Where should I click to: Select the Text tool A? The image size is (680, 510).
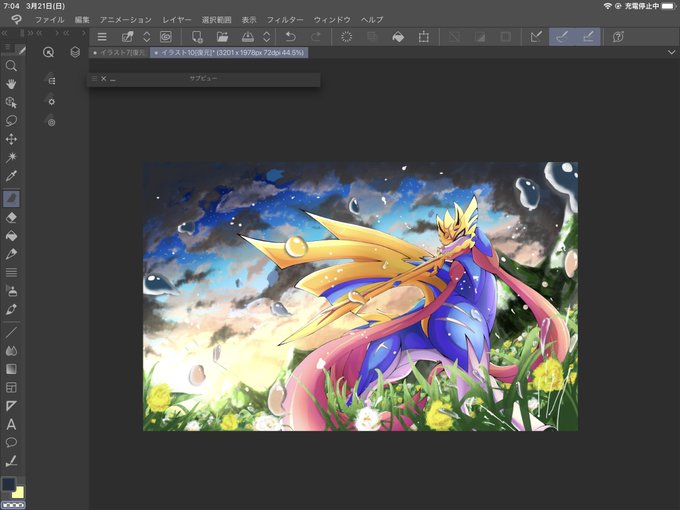pyautogui.click(x=11, y=424)
